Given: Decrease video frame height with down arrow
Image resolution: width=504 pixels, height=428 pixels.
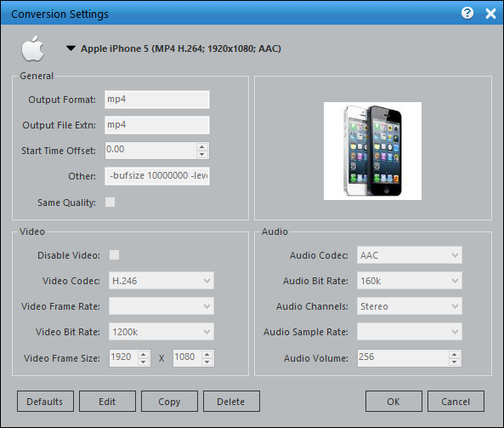Looking at the screenshot, I should click(x=207, y=362).
